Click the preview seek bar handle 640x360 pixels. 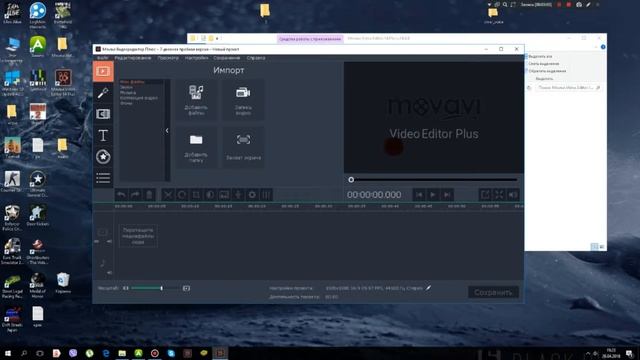pyautogui.click(x=351, y=180)
